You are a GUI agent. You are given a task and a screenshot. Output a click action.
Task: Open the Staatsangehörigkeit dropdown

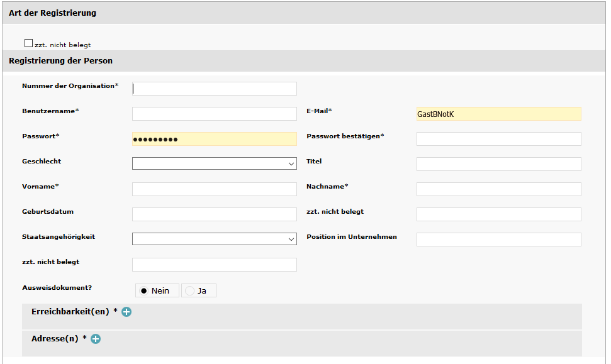tap(215, 239)
